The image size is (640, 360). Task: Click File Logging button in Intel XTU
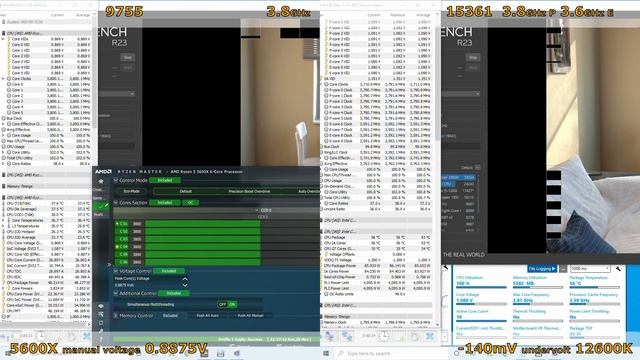pyautogui.click(x=542, y=269)
